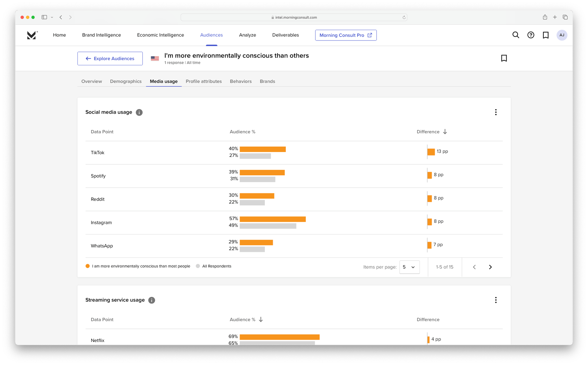The width and height of the screenshot is (588, 365).
Task: Open a new Safari tab
Action: (555, 17)
